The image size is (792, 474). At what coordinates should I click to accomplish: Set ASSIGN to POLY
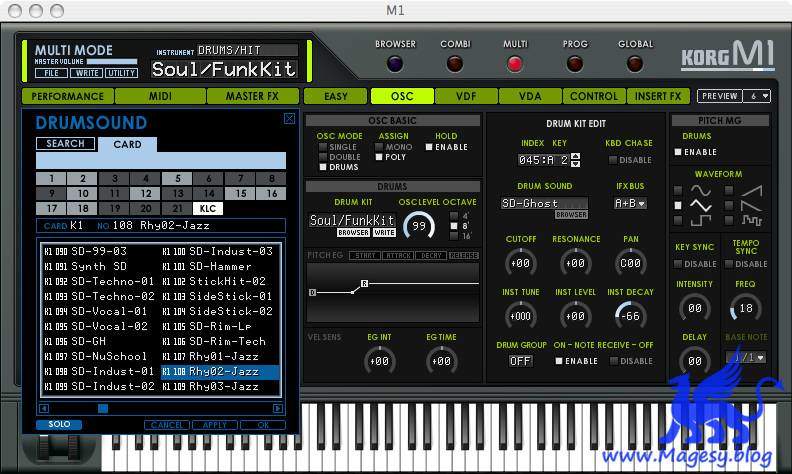pos(379,157)
